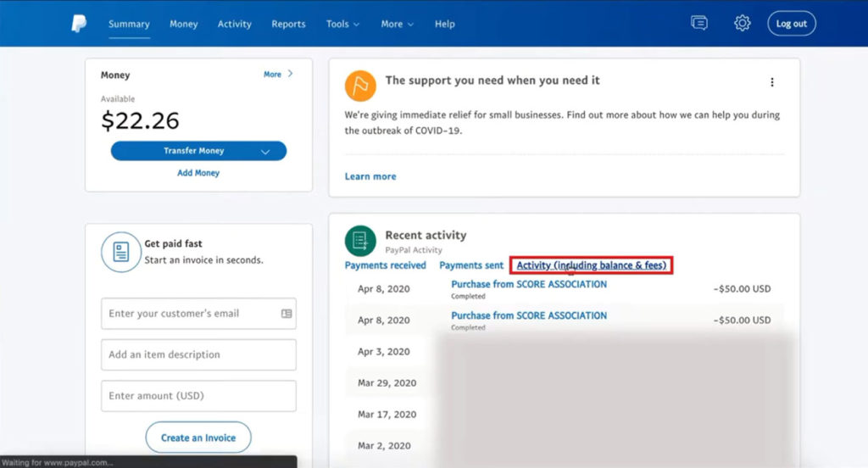Click the green Recent activity icon
Screen dimensions: 868x468
point(360,241)
